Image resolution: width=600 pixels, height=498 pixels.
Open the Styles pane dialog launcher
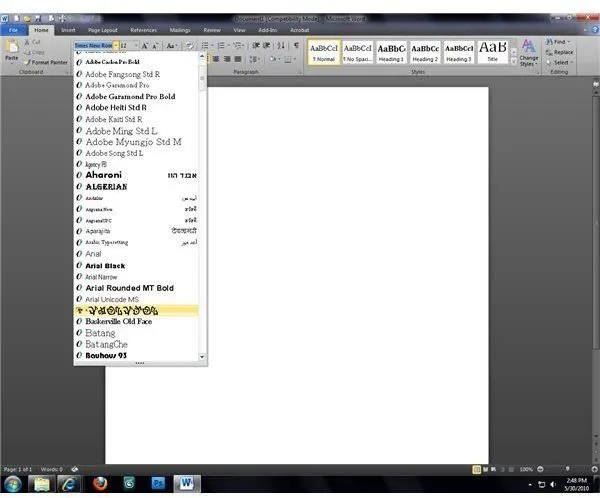tap(538, 72)
